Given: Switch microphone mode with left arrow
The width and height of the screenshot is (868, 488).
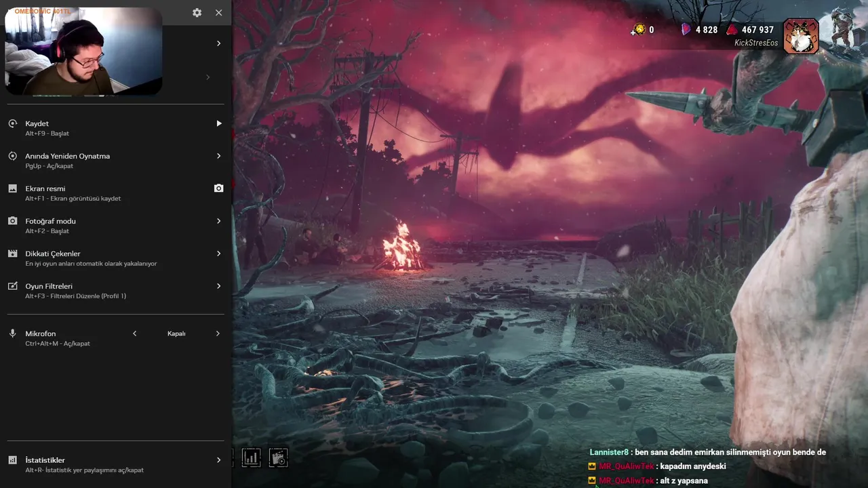Looking at the screenshot, I should tap(134, 333).
